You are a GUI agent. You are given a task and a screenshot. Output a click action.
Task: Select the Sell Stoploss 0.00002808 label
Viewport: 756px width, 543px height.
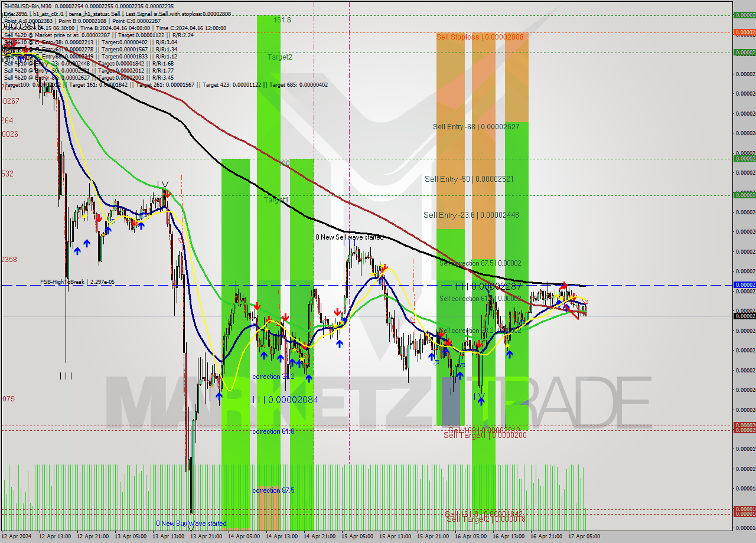point(480,37)
